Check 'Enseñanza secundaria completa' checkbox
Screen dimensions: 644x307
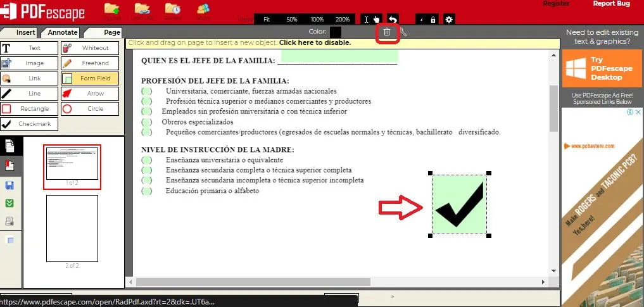pyautogui.click(x=147, y=170)
